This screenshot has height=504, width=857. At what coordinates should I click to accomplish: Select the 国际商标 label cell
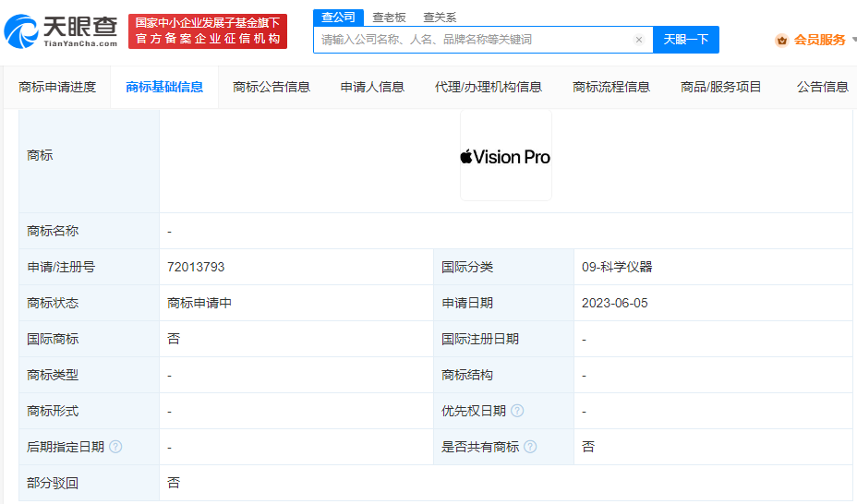(89, 339)
